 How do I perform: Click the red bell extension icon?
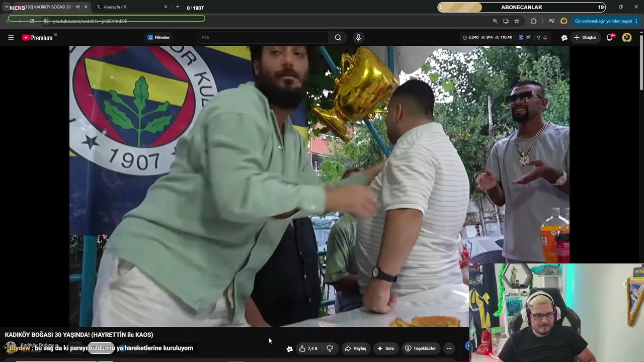click(x=545, y=38)
